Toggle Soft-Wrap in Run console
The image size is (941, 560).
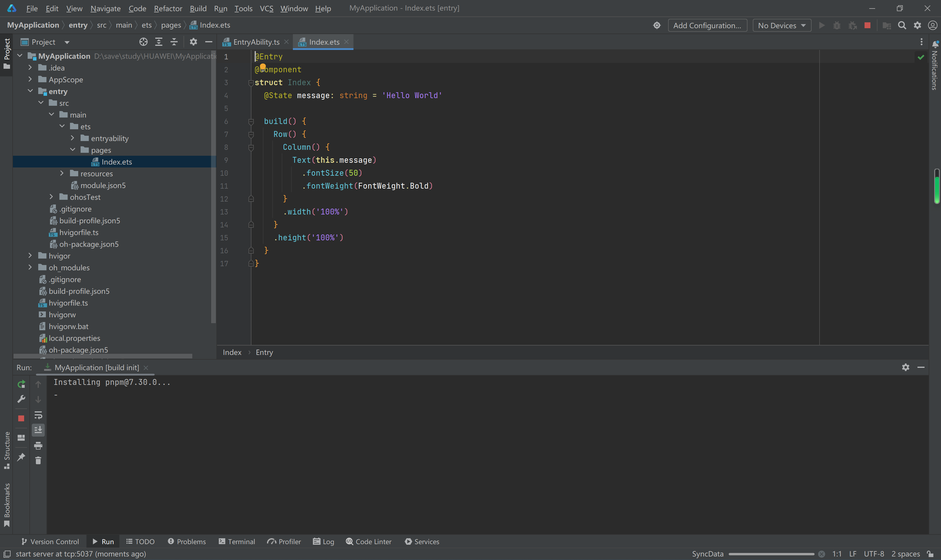coord(38,415)
